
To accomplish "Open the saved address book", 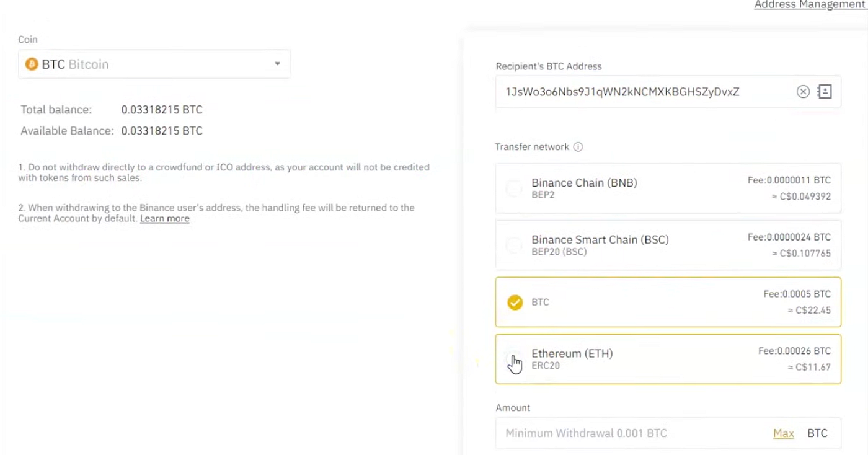I will [824, 92].
